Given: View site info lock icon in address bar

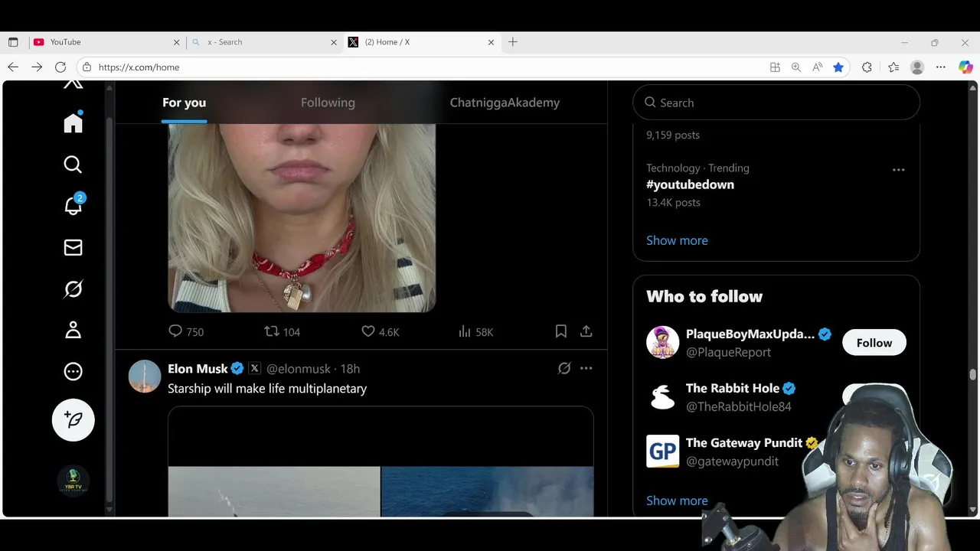Looking at the screenshot, I should click(x=87, y=67).
